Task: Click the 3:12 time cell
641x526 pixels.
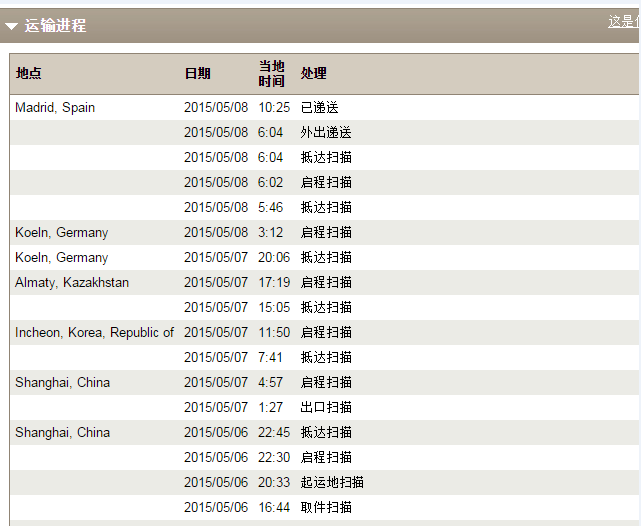Action: 271,233
